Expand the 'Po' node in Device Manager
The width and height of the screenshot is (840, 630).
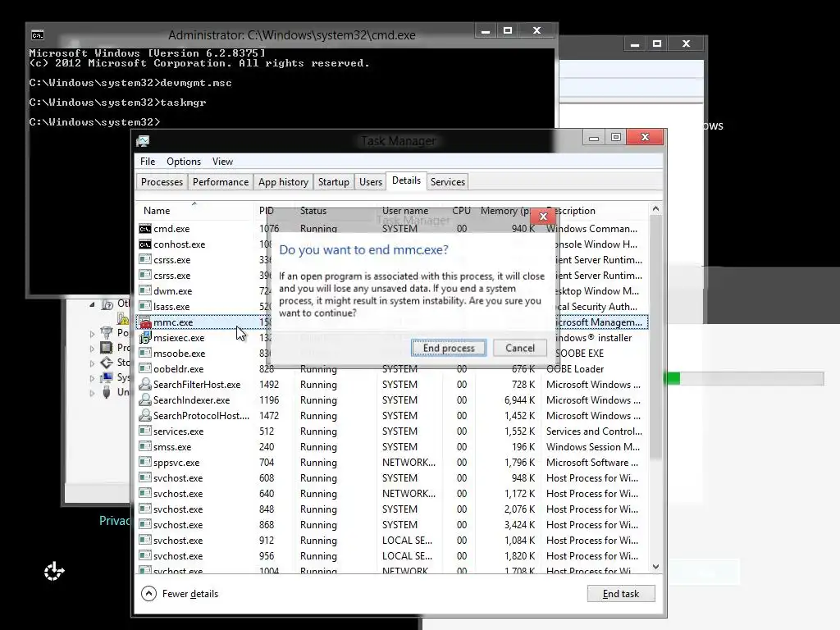tap(92, 333)
